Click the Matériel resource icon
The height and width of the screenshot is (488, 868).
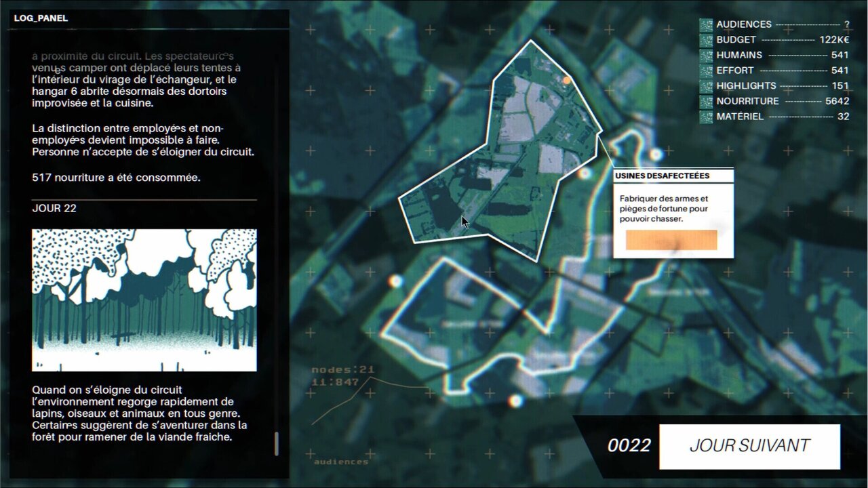(706, 117)
